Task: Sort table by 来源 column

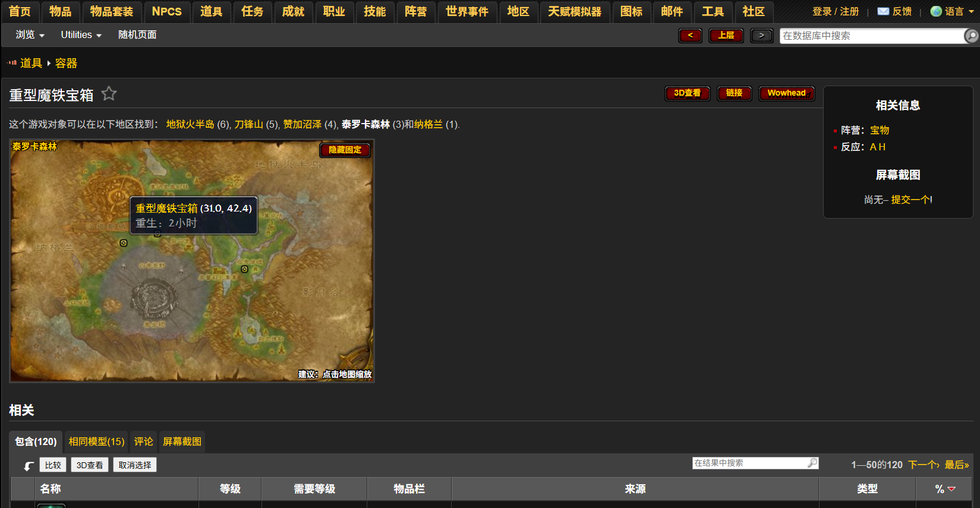Action: pos(635,489)
